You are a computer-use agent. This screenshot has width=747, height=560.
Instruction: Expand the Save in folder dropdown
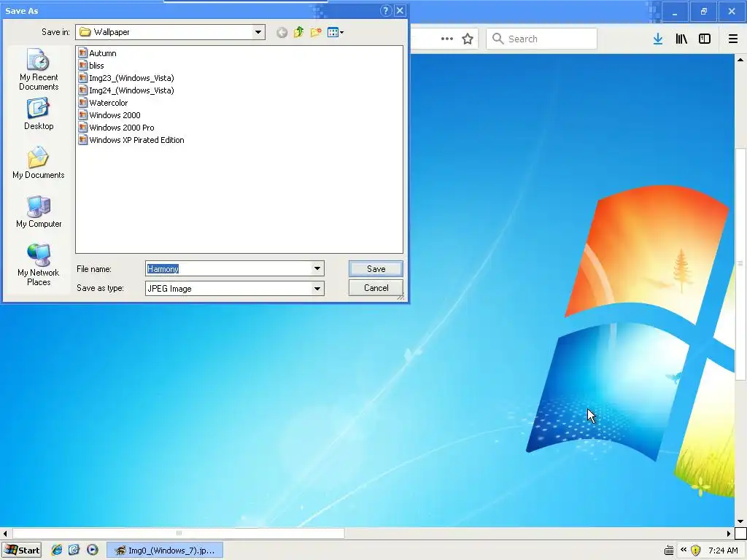258,32
